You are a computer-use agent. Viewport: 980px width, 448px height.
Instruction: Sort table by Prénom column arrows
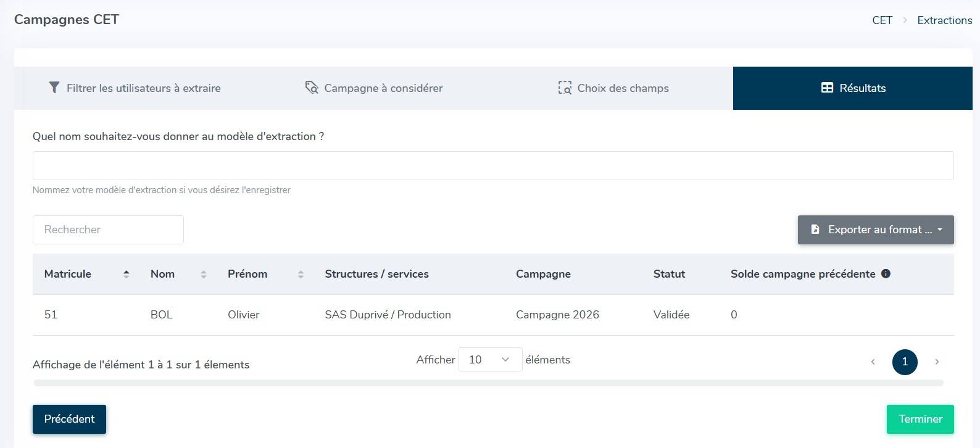click(301, 274)
